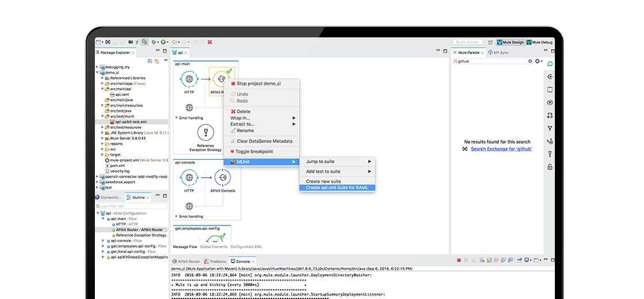The width and height of the screenshot is (644, 299).
Task: Choose Create api.xml Suite for RAML
Action: pos(337,187)
